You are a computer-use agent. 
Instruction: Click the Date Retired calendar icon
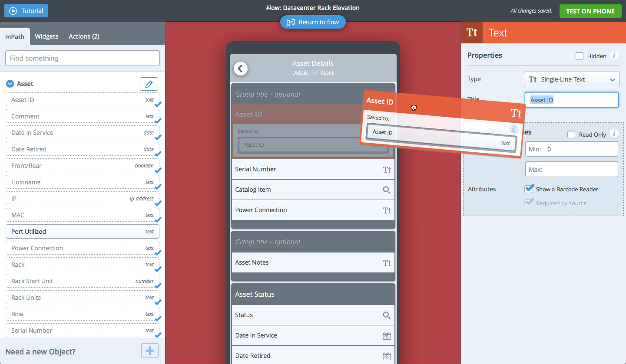pyautogui.click(x=387, y=356)
